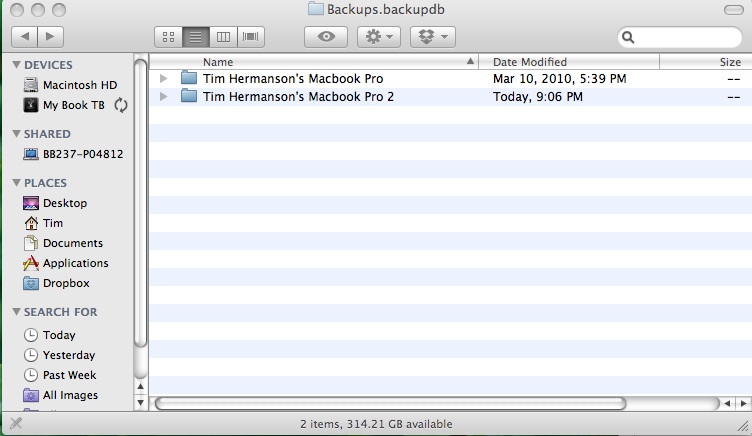Click horizontal scrollbar left arrow
Screen dimensions: 752x436
tap(727, 403)
